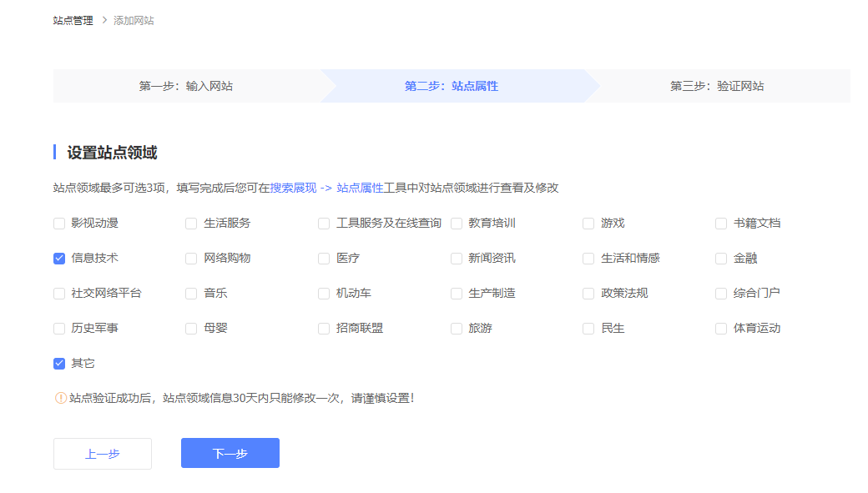Viewport: 868px width, 493px height.
Task: Go to step 第一步：输入网站
Action: 185,86
